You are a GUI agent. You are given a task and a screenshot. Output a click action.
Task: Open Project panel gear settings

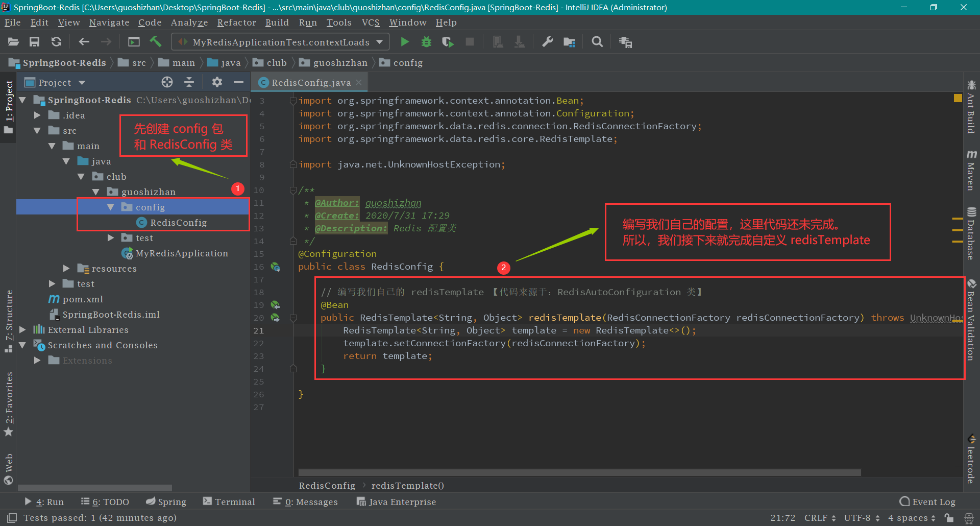[217, 82]
